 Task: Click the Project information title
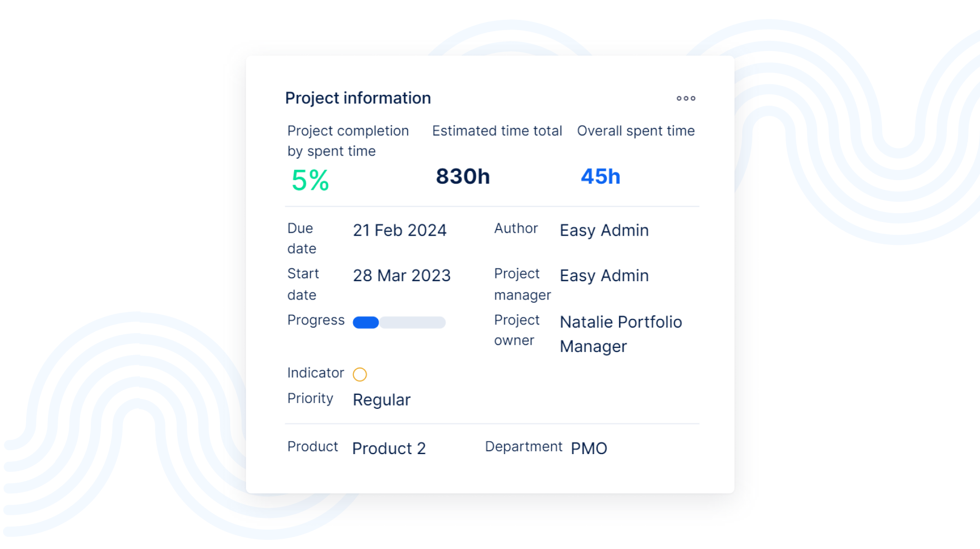coord(358,98)
